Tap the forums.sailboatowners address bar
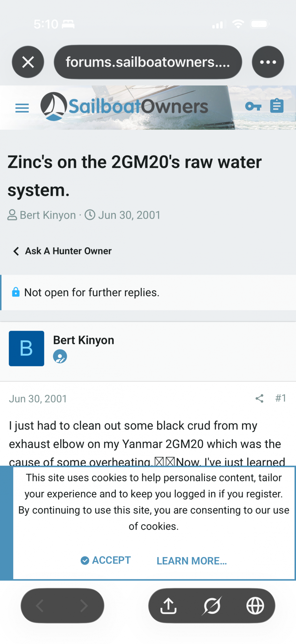Viewport: 296px width, 644px height. tap(148, 62)
